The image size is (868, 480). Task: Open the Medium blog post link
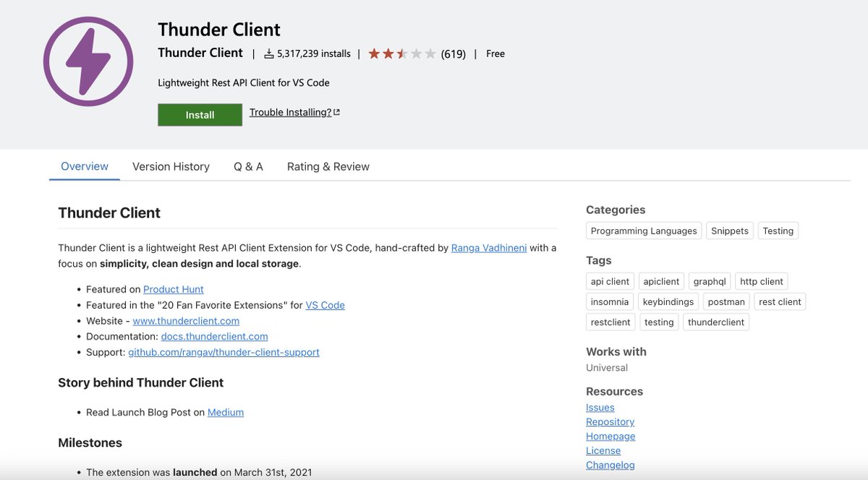(x=226, y=412)
